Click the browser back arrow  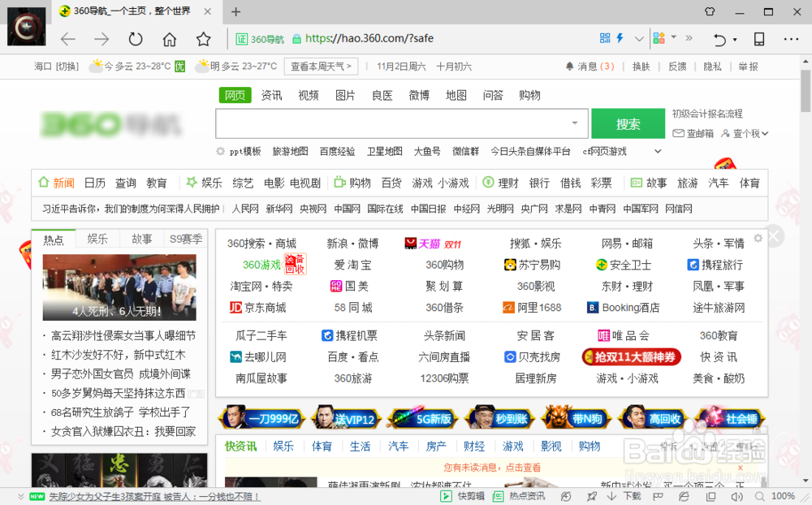coord(68,39)
